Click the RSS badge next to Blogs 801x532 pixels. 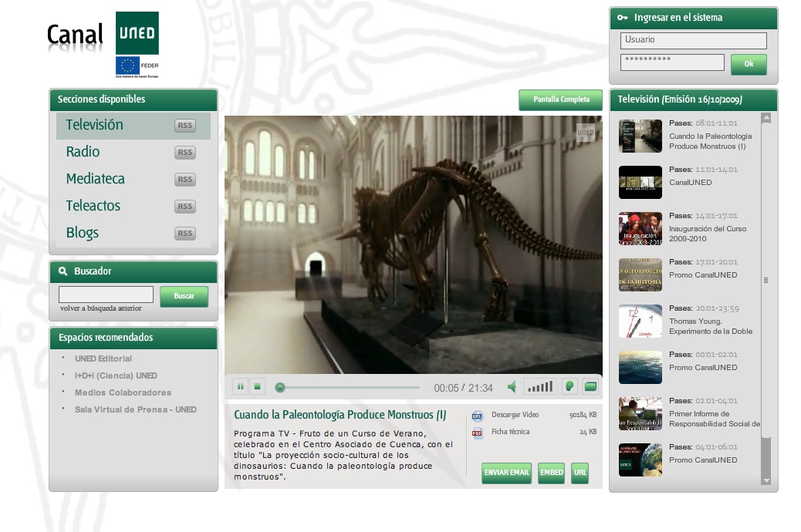pyautogui.click(x=184, y=234)
